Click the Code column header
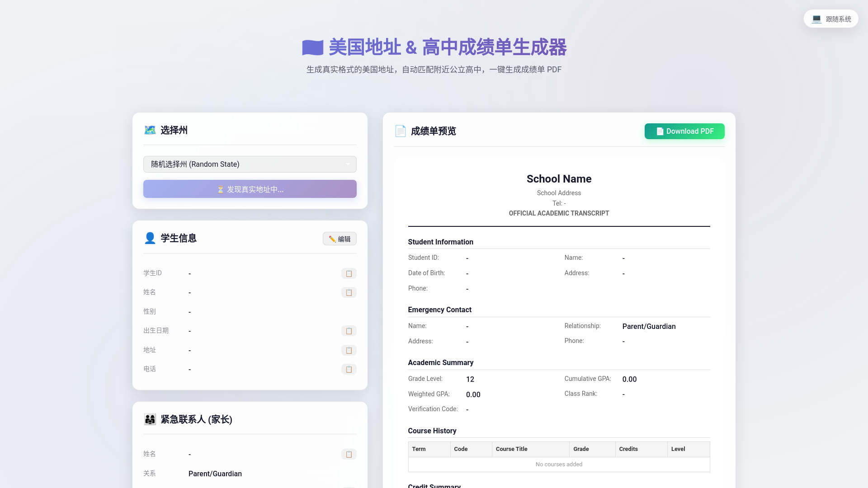 coord(471,449)
